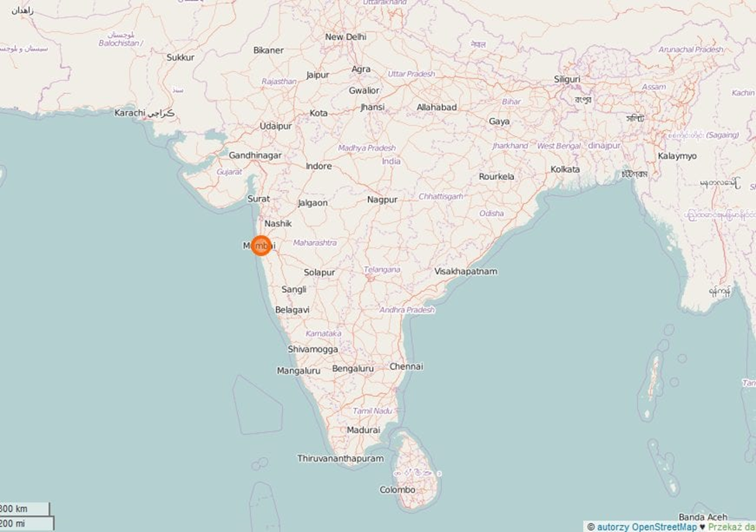
Task: Select the Chennai city label
Action: [406, 367]
